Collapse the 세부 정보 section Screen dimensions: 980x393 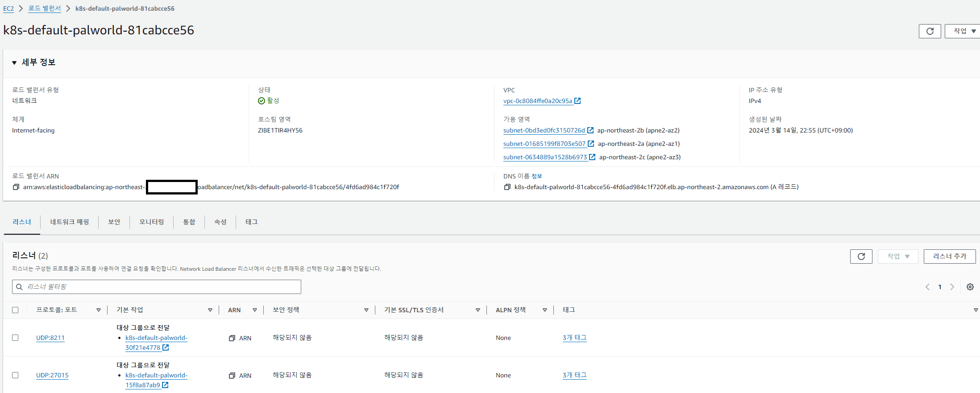14,63
